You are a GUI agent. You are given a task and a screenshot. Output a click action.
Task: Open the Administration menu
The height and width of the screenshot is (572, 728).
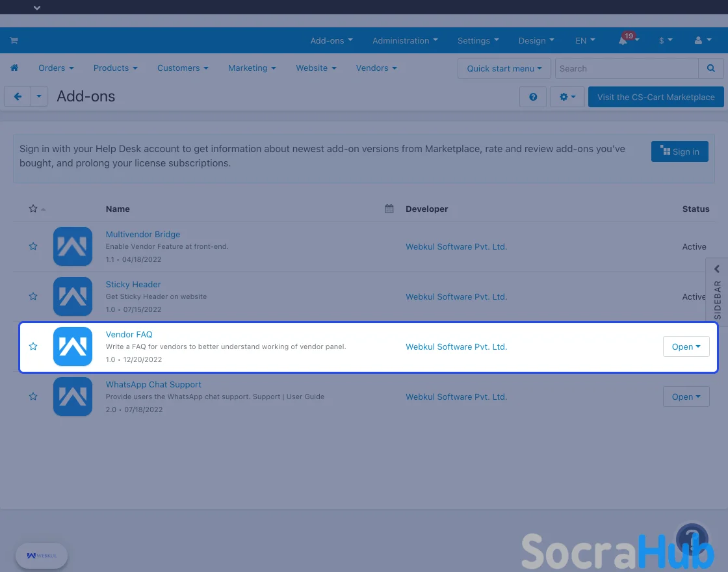point(405,40)
